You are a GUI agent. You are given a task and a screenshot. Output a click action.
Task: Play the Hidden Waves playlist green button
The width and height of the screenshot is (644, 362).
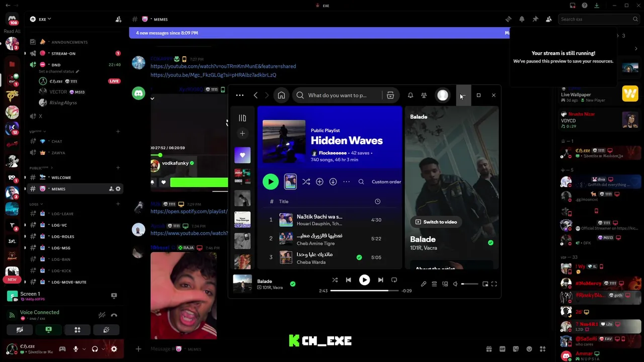pos(271,182)
